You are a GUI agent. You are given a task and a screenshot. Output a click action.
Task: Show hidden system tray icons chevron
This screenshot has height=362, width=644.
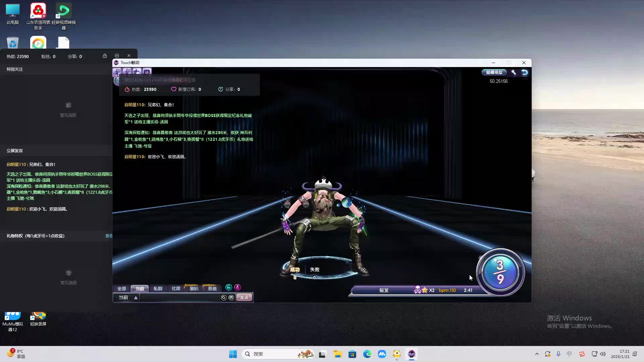pos(537,354)
